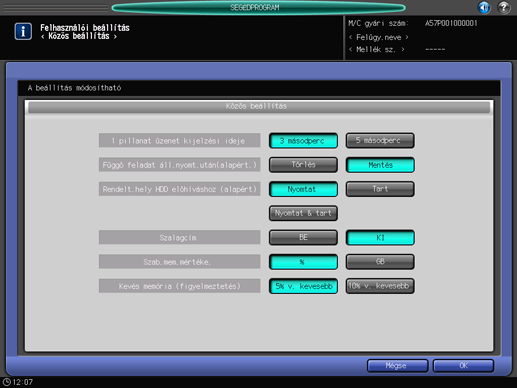
Task: Tap 'Függő feladat áll.nyomt.után' label
Action: tap(179, 165)
